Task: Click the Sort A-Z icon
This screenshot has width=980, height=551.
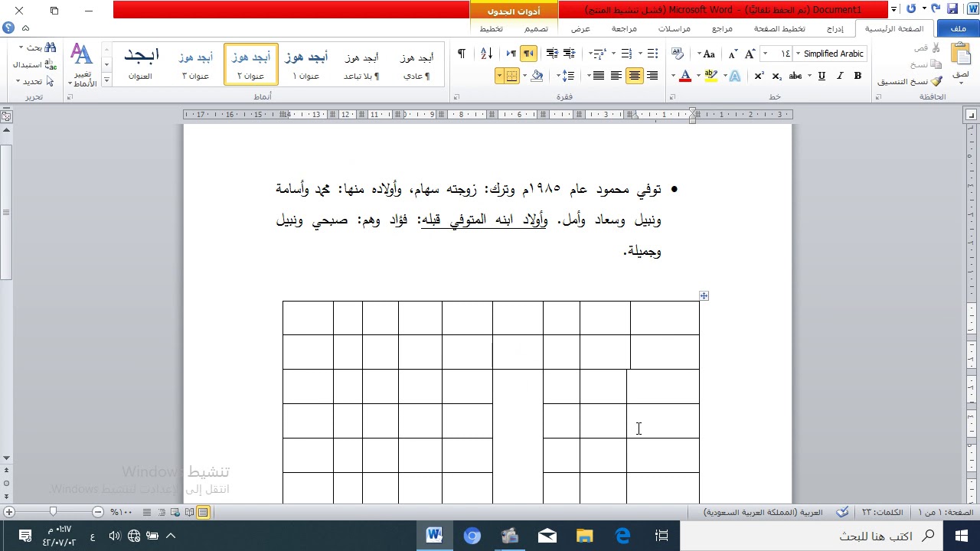Action: coord(486,54)
